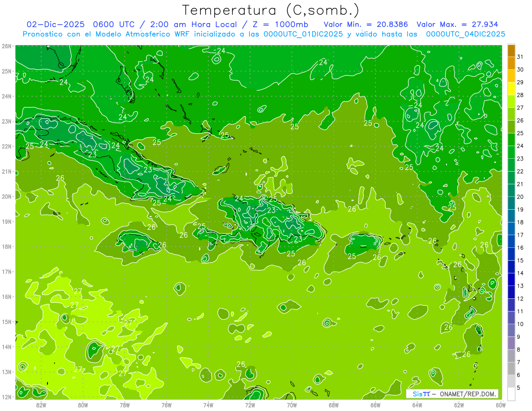This screenshot has height=411, width=532.
Task: Click the '82W' longitude axis label
Action: click(41, 405)
